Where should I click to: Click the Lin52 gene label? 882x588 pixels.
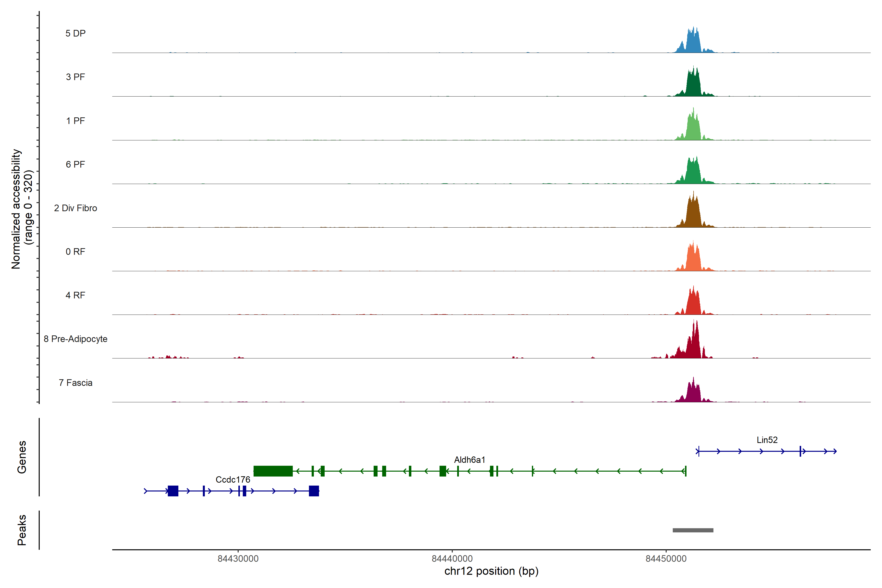coord(767,440)
